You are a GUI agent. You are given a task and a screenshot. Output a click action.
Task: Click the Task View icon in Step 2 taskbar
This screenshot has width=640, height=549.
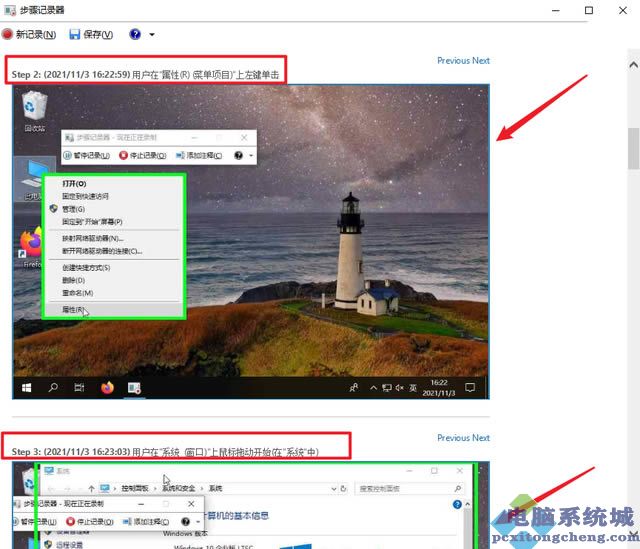[79, 387]
